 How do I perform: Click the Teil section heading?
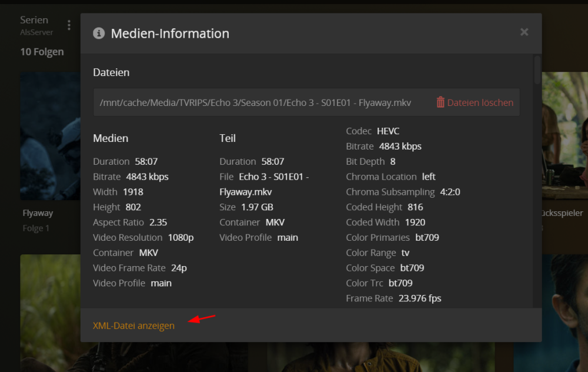coord(228,138)
